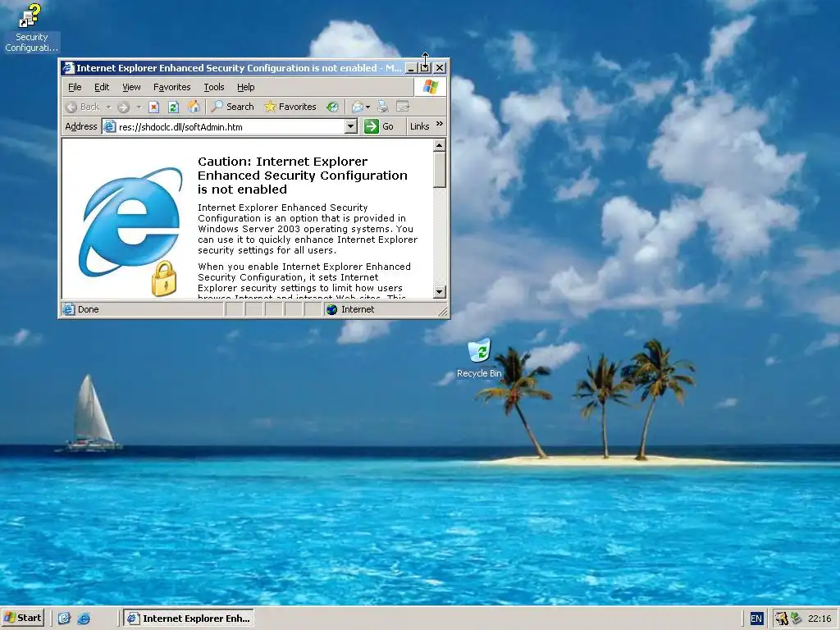Select the Security Configuration desktop shortcut
The width and height of the screenshot is (840, 630).
coord(31,27)
